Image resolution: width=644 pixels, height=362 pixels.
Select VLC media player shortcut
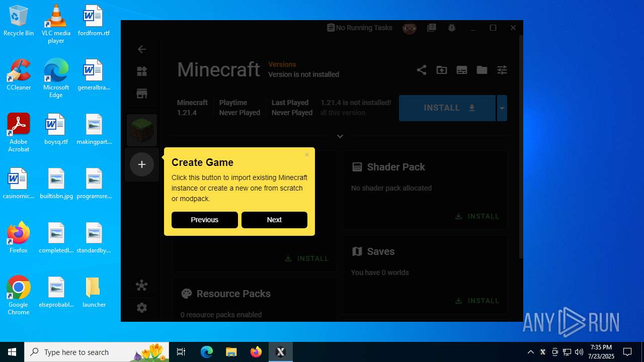tap(56, 24)
